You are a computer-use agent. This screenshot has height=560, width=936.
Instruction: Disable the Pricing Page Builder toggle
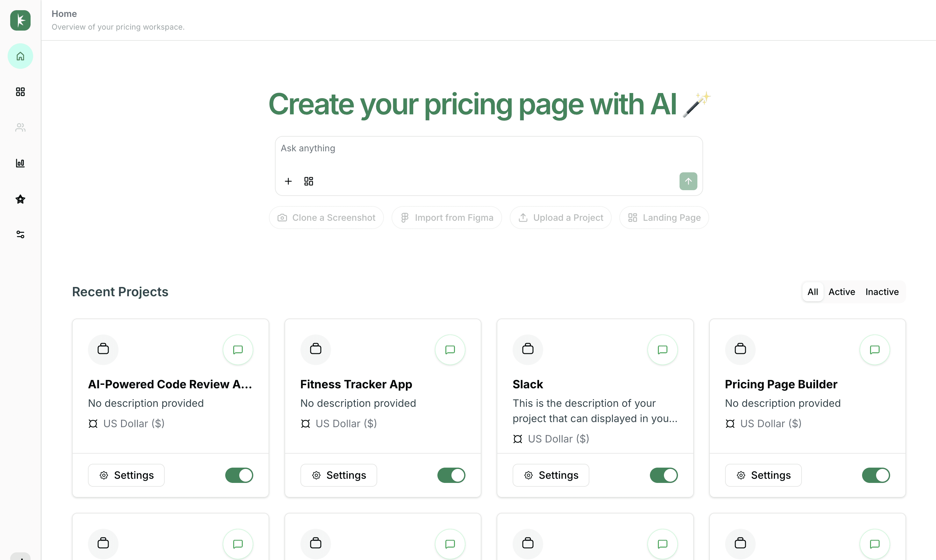click(876, 475)
